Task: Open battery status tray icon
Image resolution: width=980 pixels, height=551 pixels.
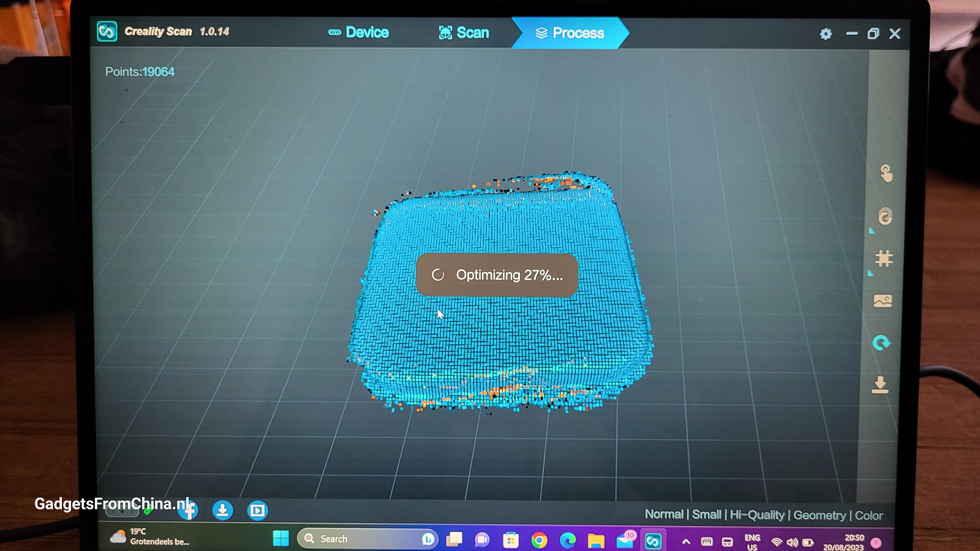Action: pos(808,542)
